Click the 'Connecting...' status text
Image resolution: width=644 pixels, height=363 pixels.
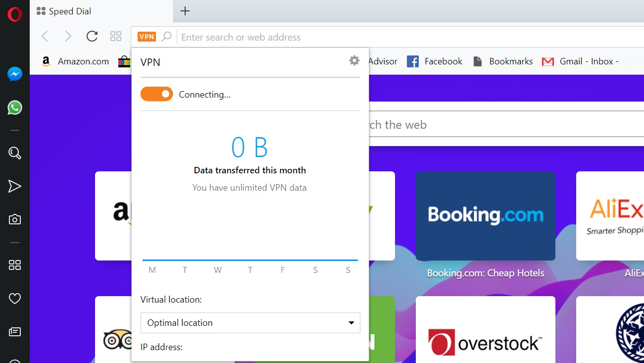point(204,95)
